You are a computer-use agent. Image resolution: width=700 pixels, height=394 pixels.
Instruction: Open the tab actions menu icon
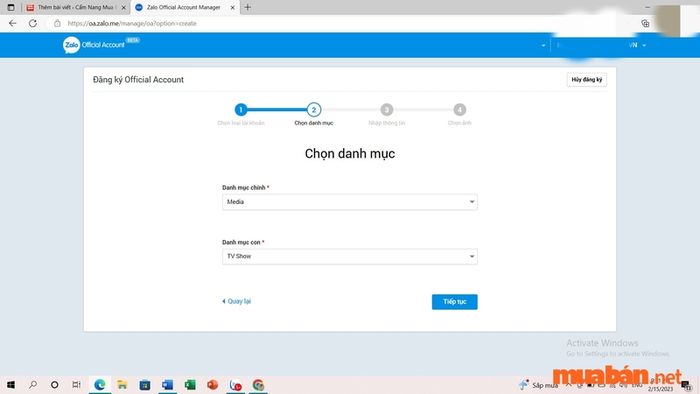coord(11,7)
